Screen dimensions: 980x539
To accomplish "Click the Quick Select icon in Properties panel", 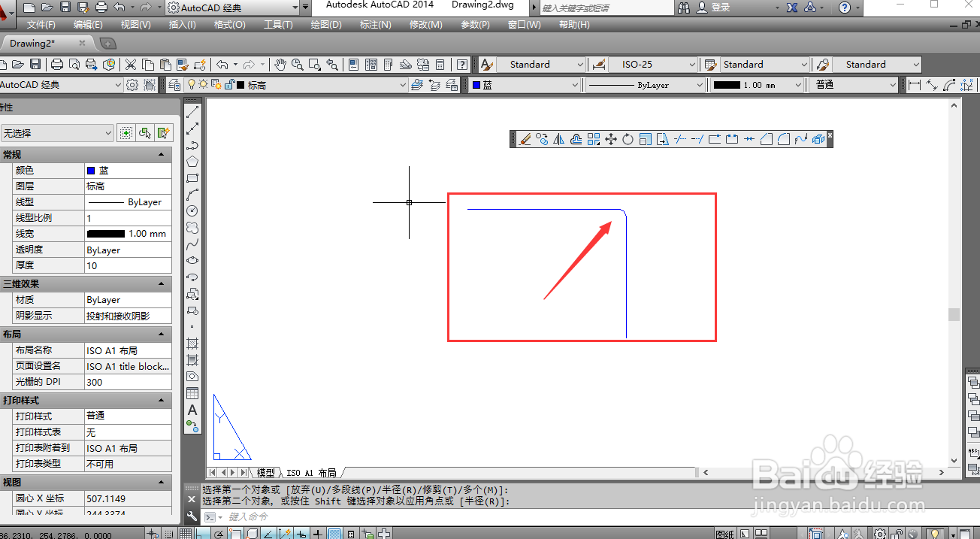I will coord(163,133).
